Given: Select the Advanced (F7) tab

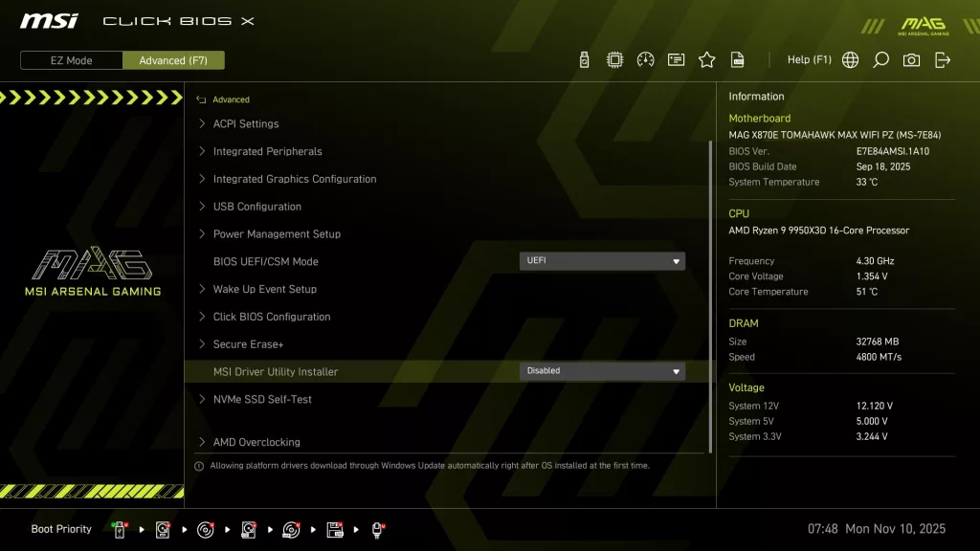Looking at the screenshot, I should (x=173, y=60).
